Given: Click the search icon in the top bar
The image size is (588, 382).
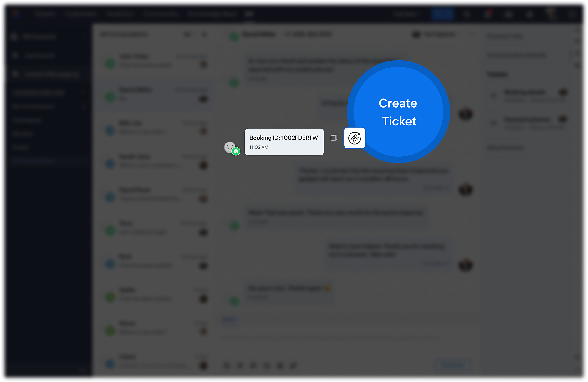Looking at the screenshot, I should pyautogui.click(x=467, y=14).
